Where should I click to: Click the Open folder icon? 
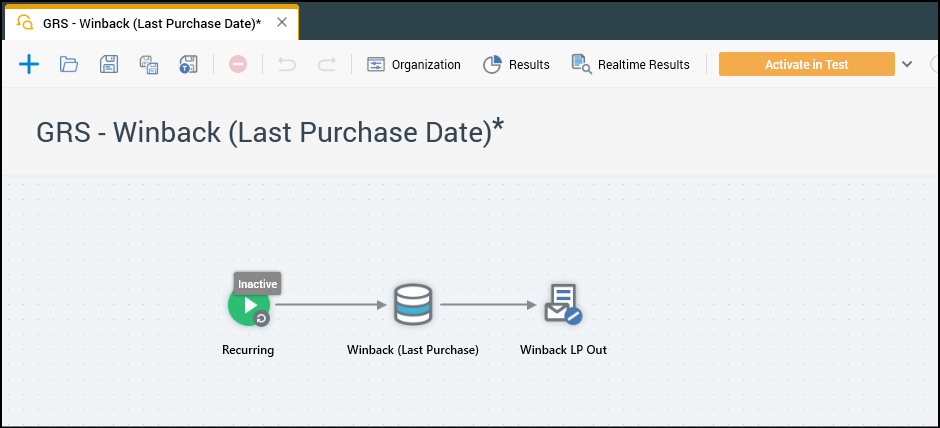(69, 64)
